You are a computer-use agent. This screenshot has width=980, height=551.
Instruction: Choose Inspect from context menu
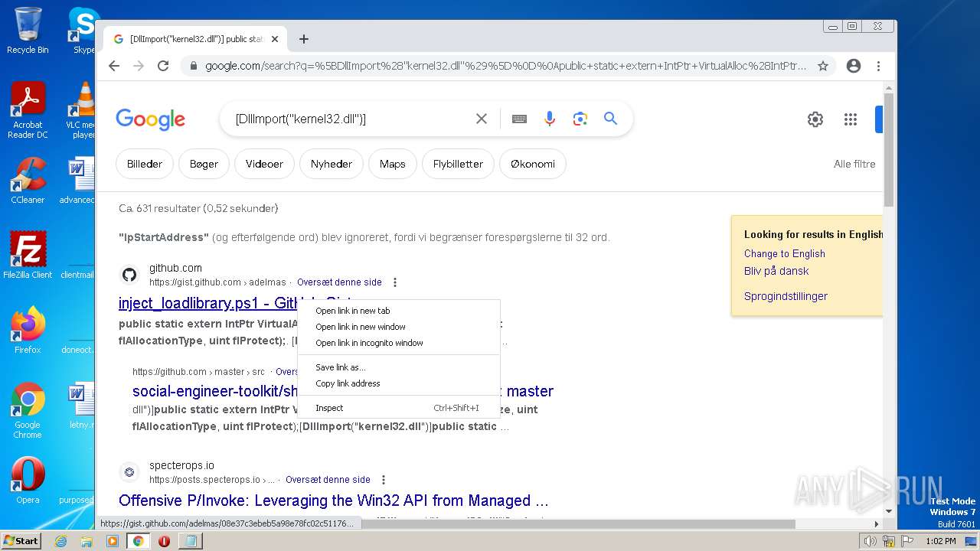[398, 408]
